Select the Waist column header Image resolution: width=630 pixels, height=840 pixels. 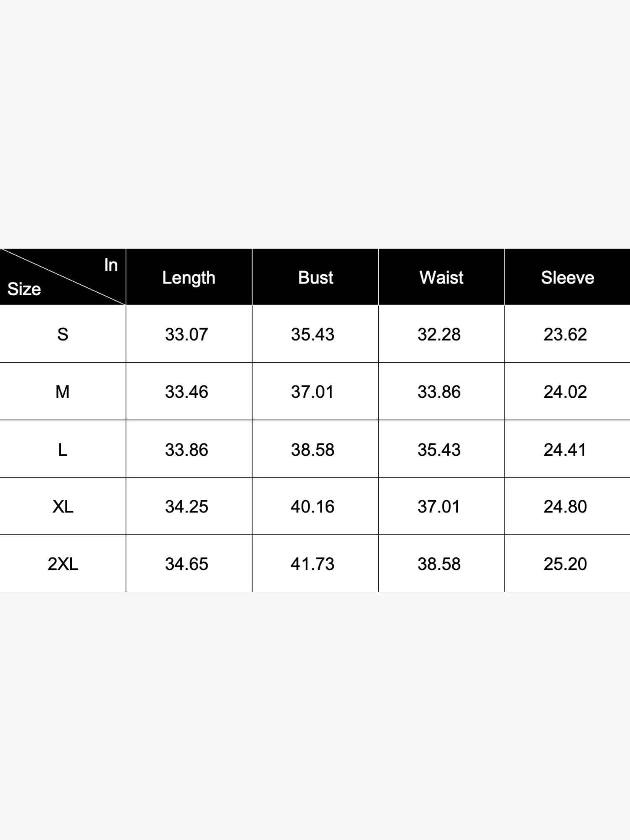[x=441, y=278]
